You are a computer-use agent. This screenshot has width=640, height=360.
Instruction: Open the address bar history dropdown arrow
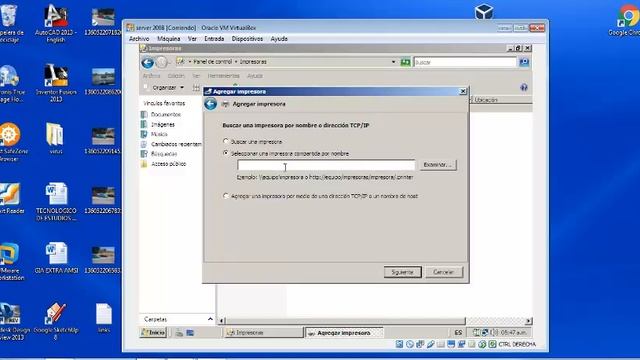click(x=393, y=62)
